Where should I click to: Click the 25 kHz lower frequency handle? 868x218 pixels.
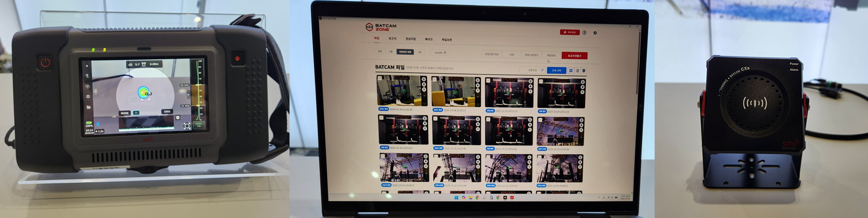tap(185, 106)
